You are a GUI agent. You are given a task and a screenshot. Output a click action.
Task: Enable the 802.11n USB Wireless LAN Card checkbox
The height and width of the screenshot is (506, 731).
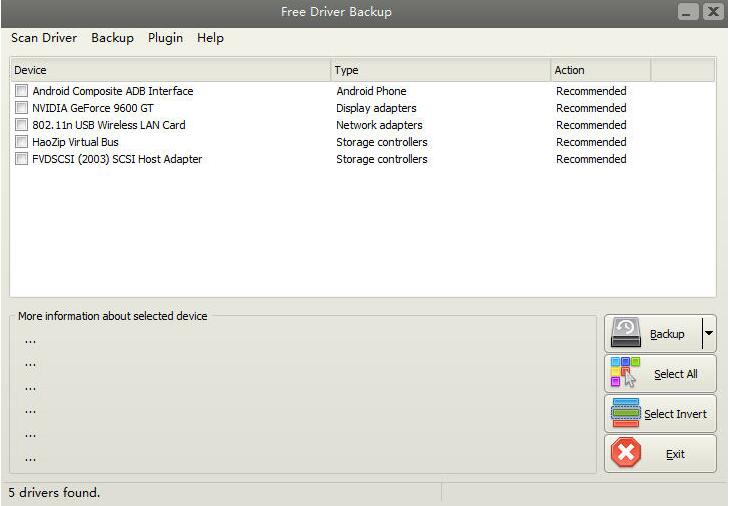click(x=21, y=125)
